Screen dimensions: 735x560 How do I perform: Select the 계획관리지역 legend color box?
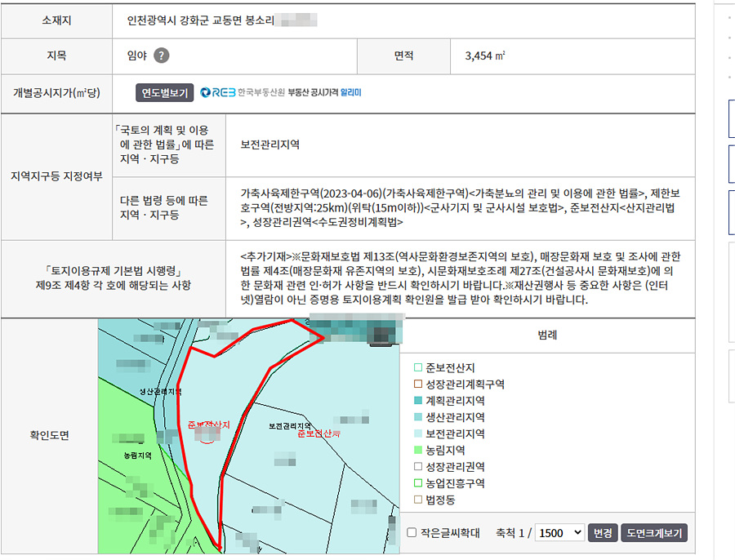[x=418, y=401]
